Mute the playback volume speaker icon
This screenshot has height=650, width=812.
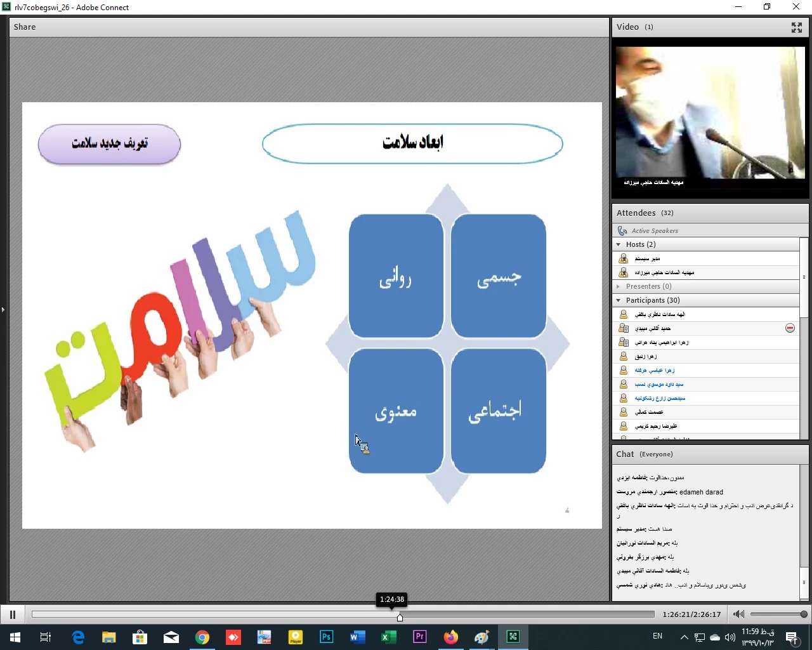click(x=738, y=614)
